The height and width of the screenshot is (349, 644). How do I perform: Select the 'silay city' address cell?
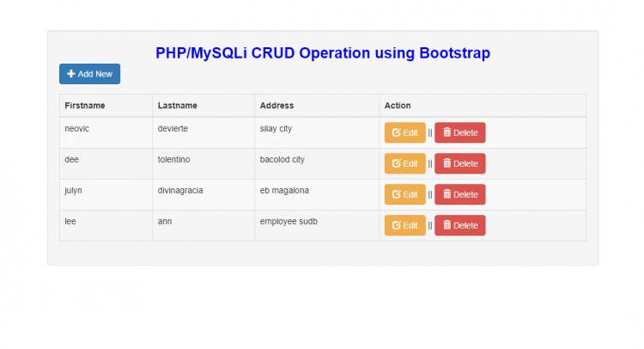pos(317,132)
